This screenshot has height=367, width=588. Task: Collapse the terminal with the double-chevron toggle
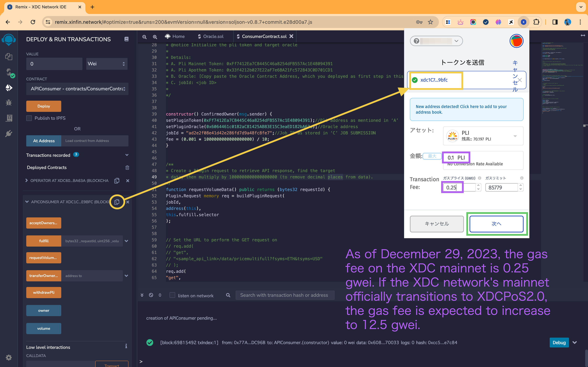point(142,295)
